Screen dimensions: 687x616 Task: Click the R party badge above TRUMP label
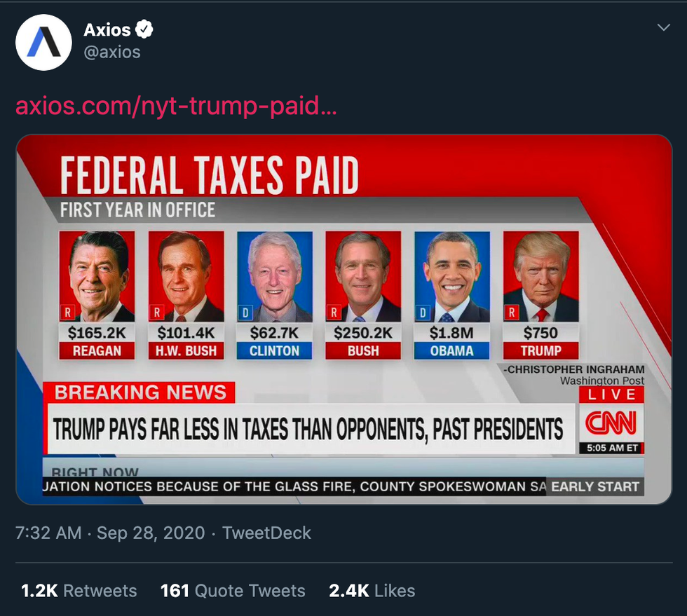(x=512, y=312)
